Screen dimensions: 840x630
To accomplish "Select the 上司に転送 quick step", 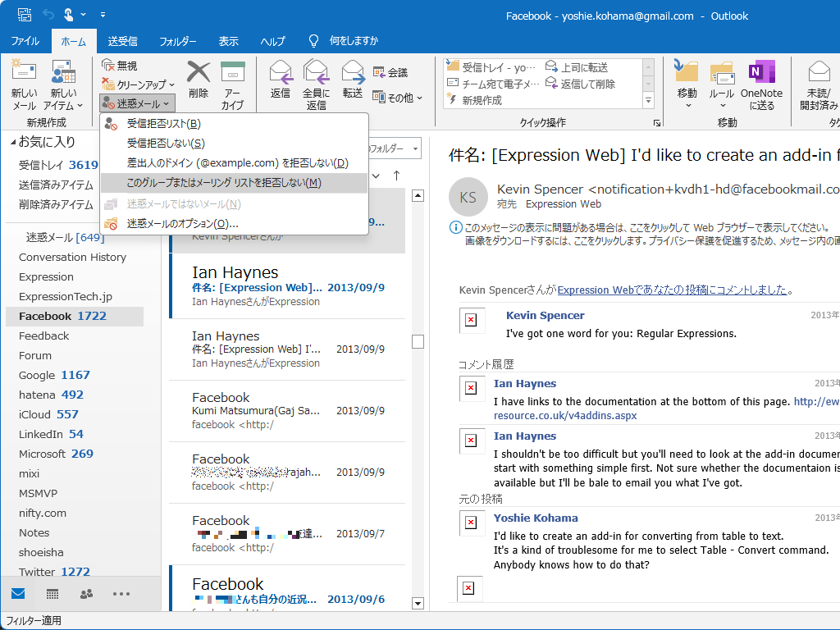I will coord(577,67).
